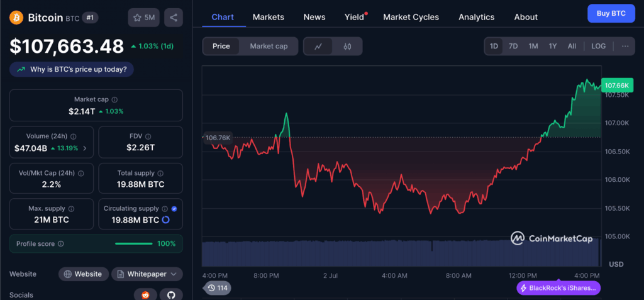Screen dimensions: 644x300
Task: Click the Profile score info icon
Action: (60, 244)
